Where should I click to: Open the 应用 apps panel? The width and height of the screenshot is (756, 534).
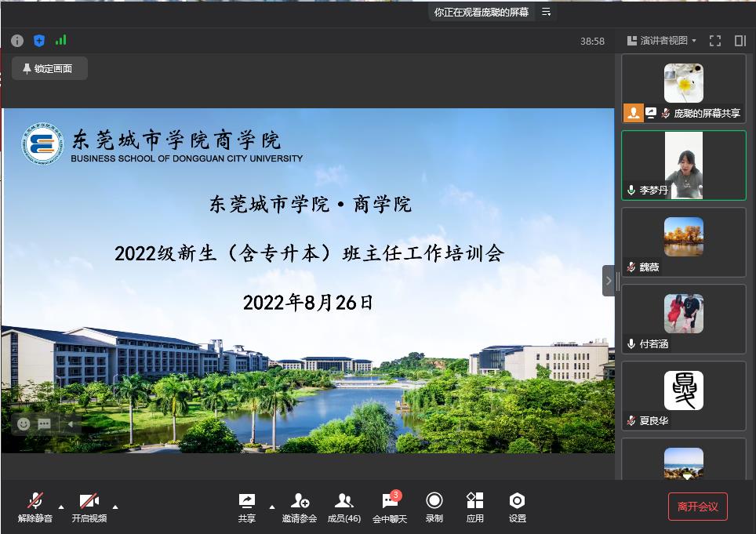[x=475, y=507]
